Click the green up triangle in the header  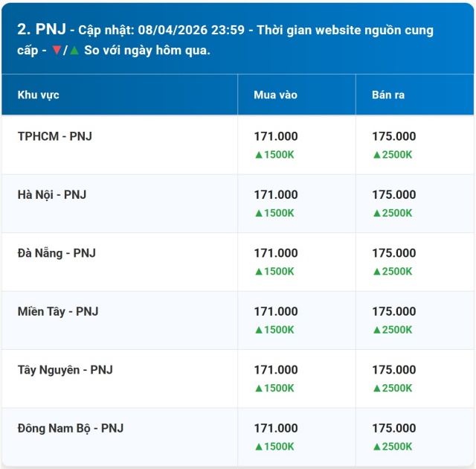pos(74,51)
